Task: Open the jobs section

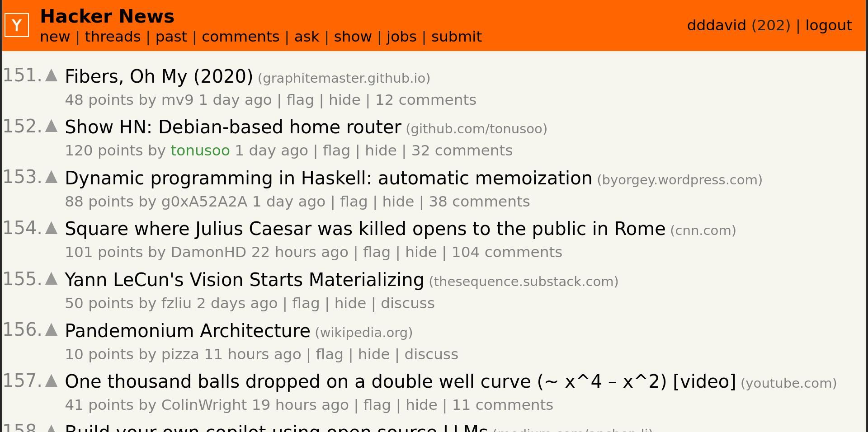Action: 401,37
